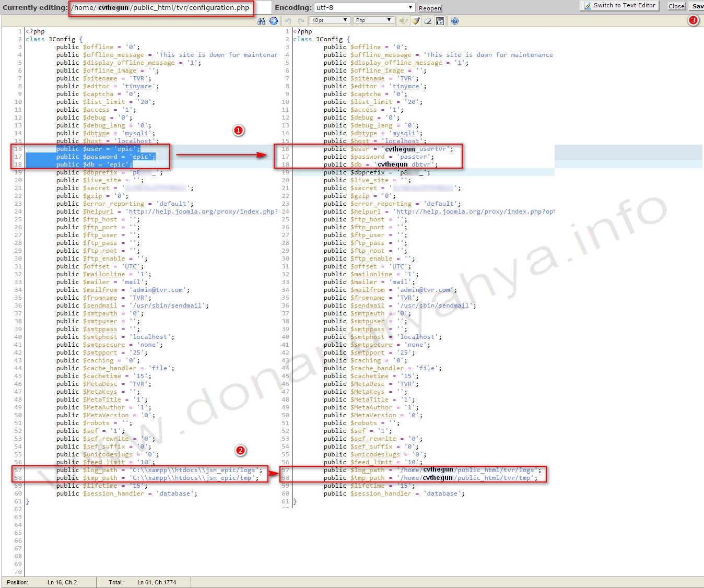
Task: Click the eraser reset-highlight icon
Action: (428, 21)
